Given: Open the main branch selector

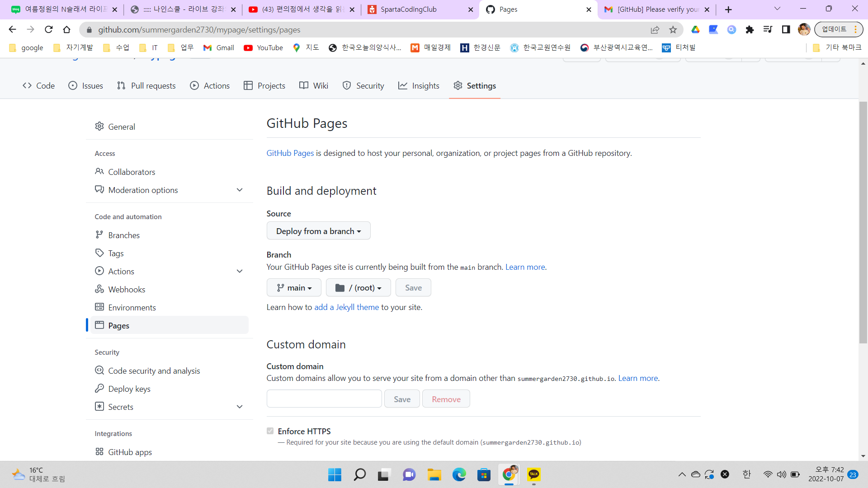Looking at the screenshot, I should click(294, 288).
